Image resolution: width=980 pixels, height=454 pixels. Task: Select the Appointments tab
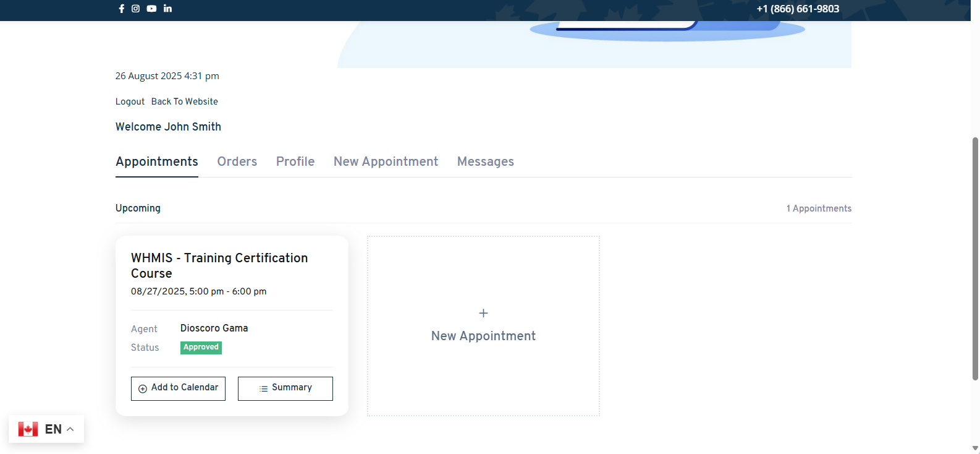tap(157, 161)
